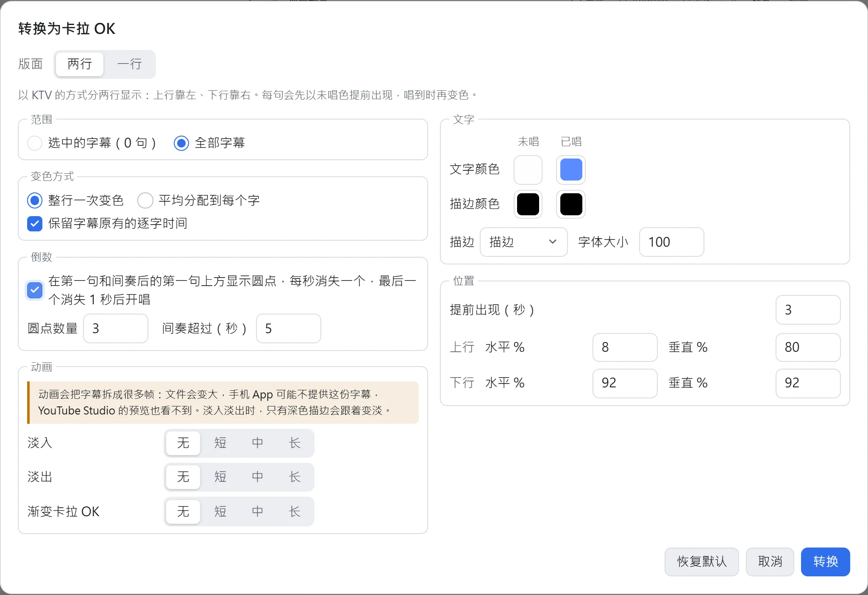868x595 pixels.
Task: Open the 描边 style dropdown
Action: coord(524,242)
